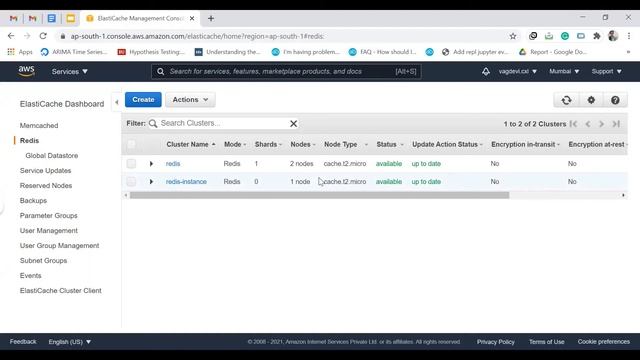The height and width of the screenshot is (360, 640).
Task: Clear the cluster filter with X
Action: (293, 124)
